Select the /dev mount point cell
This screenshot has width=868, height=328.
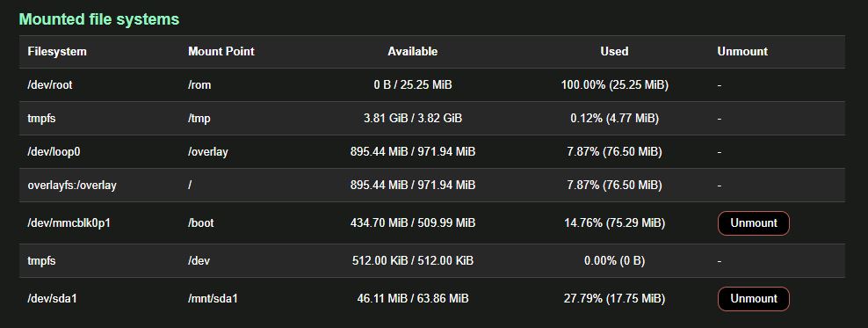pos(199,261)
